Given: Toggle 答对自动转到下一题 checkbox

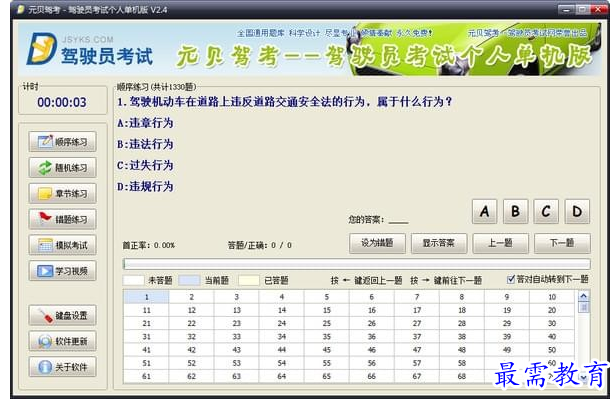Looking at the screenshot, I should pos(511,279).
